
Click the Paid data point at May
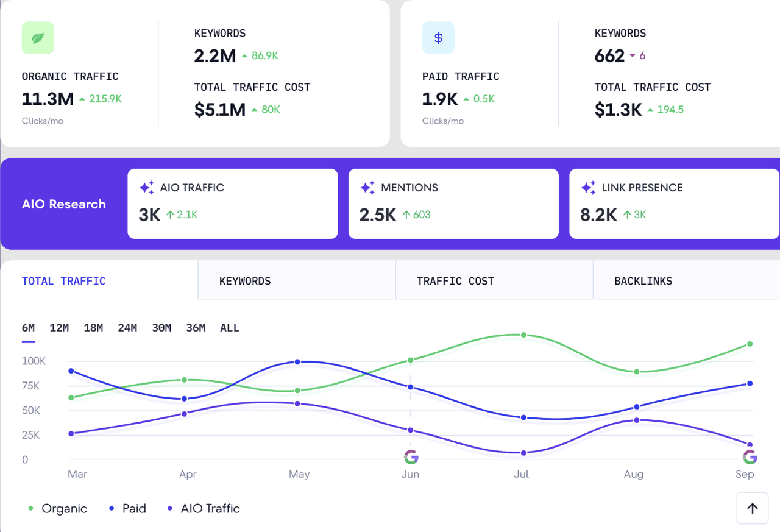click(x=297, y=362)
